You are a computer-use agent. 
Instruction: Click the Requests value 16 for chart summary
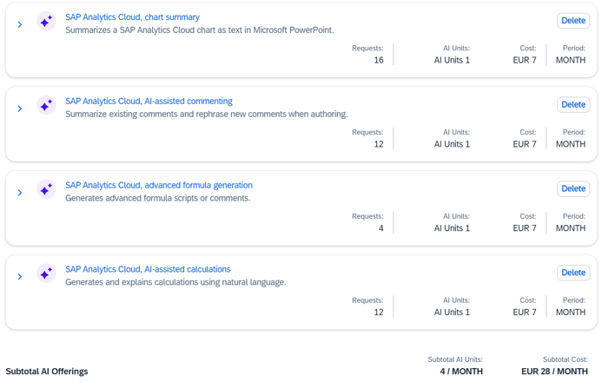(379, 60)
